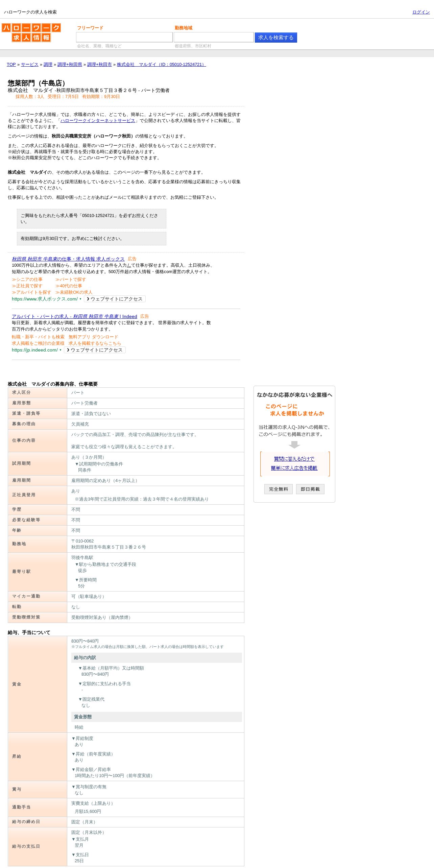
Task: Select 雇用期間の定めあり（4ヶ月以上） cell
Action: [155, 481]
